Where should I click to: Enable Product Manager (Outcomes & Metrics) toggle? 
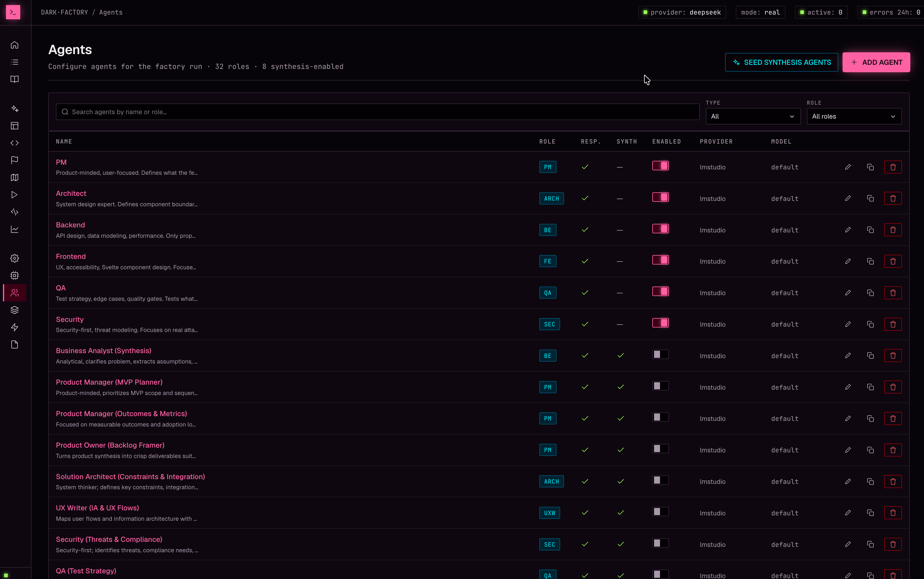coord(661,417)
